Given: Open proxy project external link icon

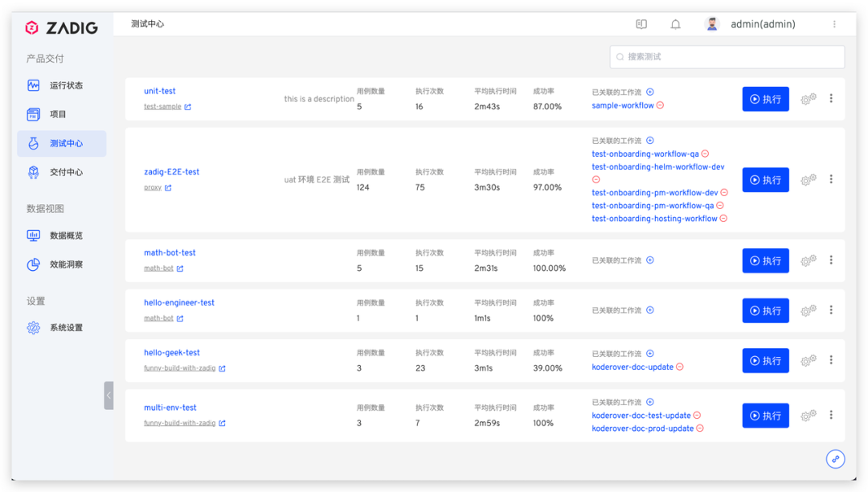Looking at the screenshot, I should (x=168, y=187).
